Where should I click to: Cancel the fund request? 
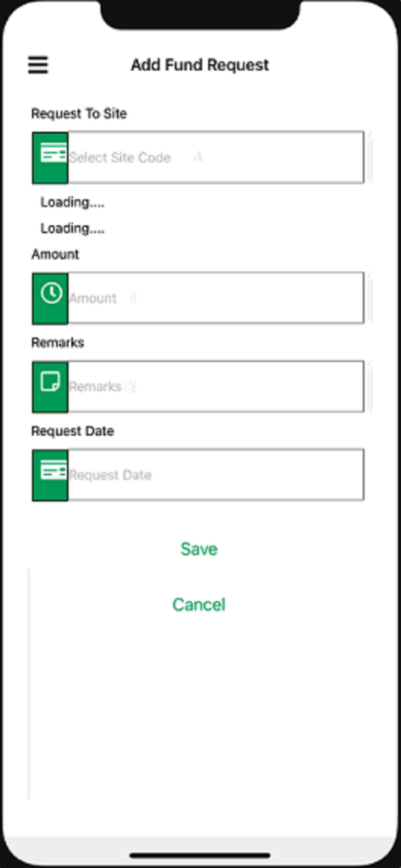point(199,605)
